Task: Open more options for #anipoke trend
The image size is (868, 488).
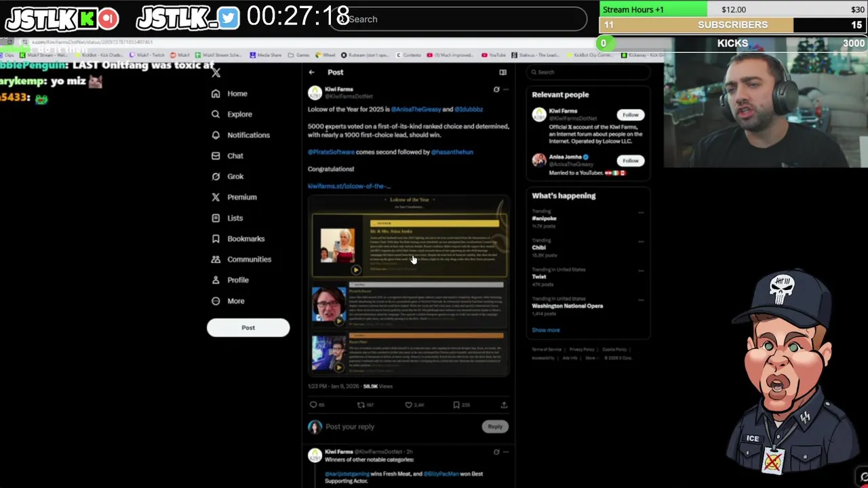Action: [641, 213]
